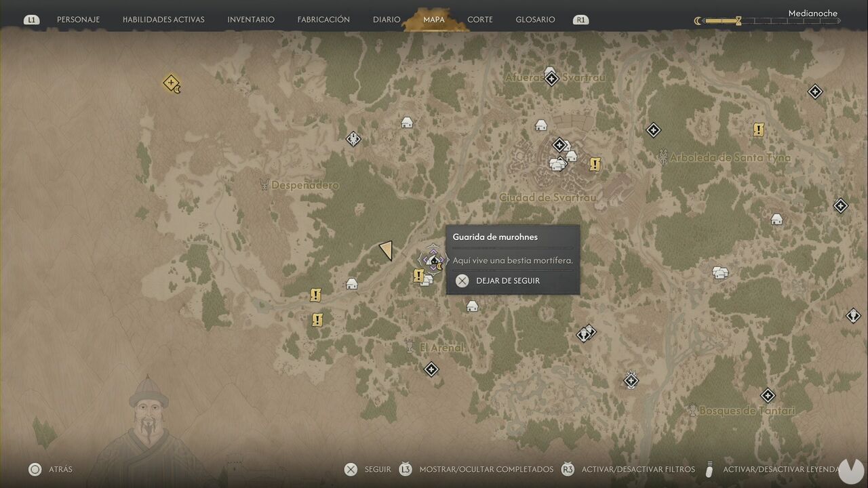This screenshot has width=868, height=488.
Task: Open the Personaje tab
Action: point(78,20)
